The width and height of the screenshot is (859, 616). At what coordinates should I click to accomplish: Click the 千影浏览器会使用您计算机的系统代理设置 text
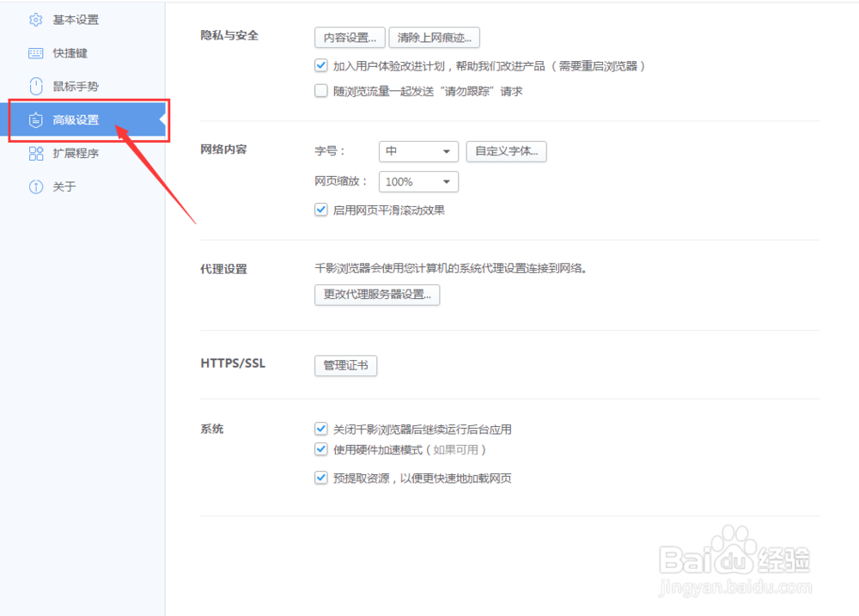click(x=450, y=269)
